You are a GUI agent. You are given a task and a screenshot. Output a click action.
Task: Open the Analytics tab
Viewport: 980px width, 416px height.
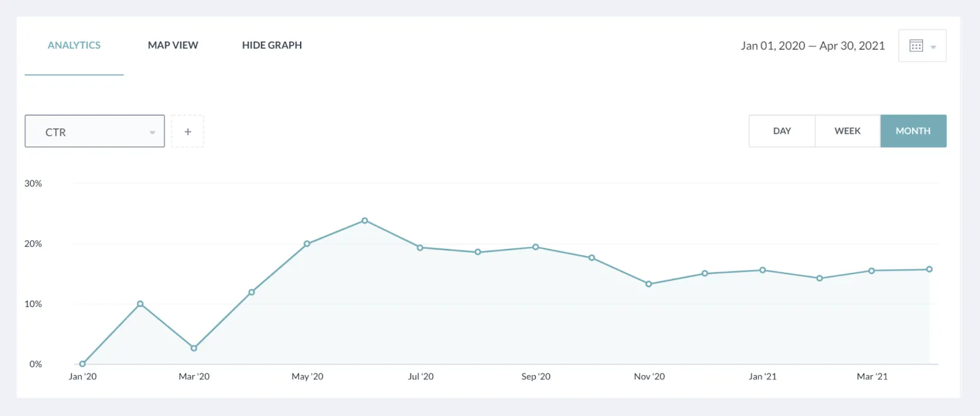(x=74, y=45)
